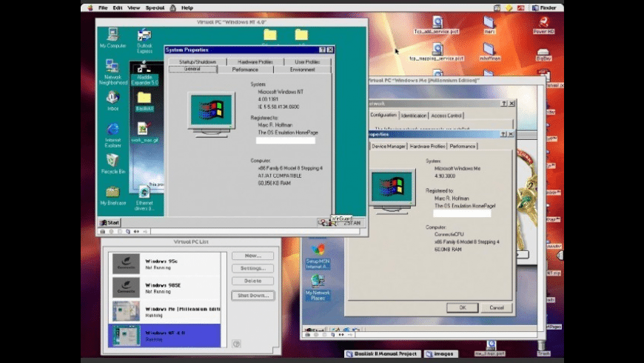Switch to NT Performance tab

click(245, 70)
